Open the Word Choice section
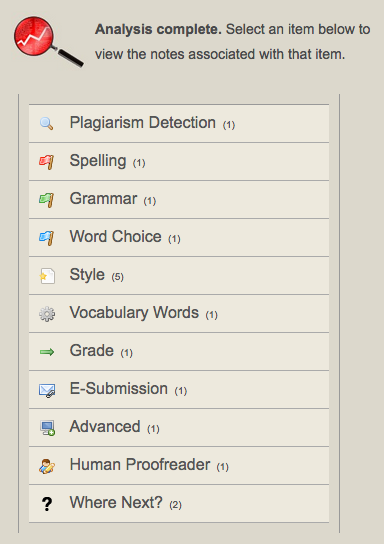The image size is (384, 544). pos(179,238)
